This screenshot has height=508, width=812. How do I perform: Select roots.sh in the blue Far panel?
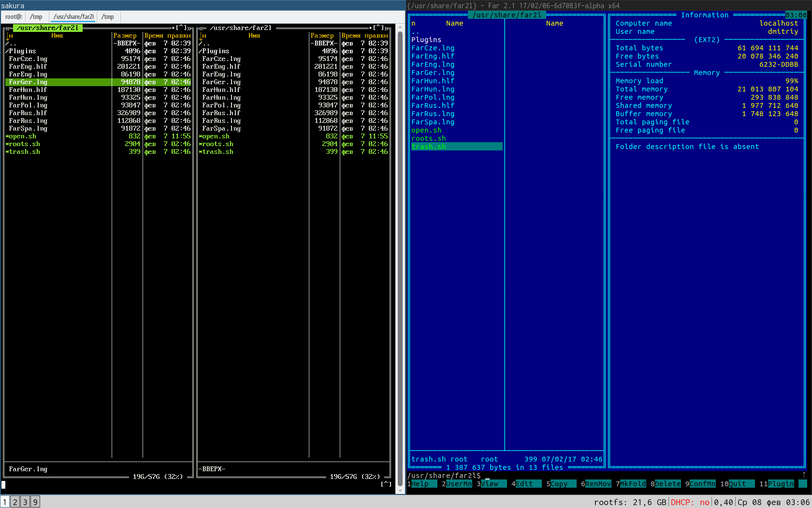point(429,138)
